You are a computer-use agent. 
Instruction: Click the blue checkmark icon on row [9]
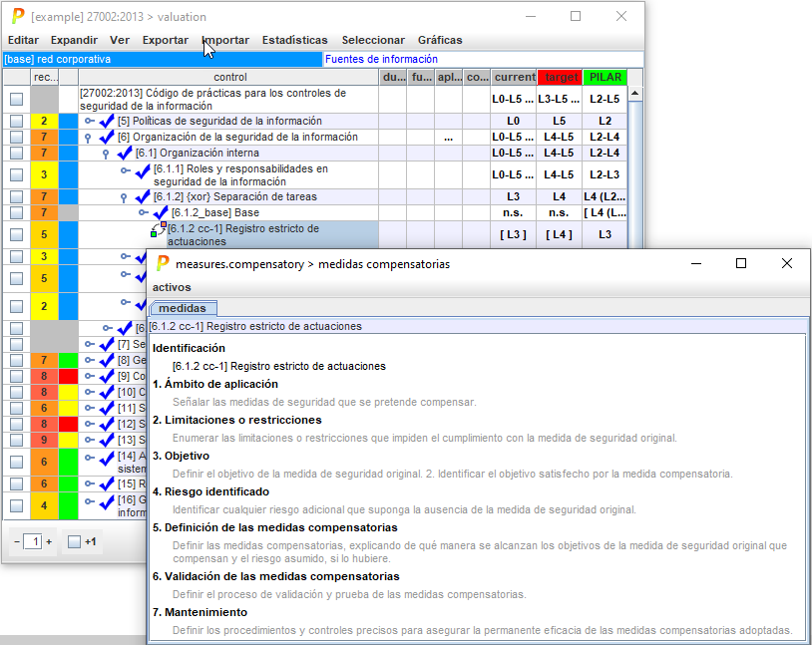pos(107,376)
